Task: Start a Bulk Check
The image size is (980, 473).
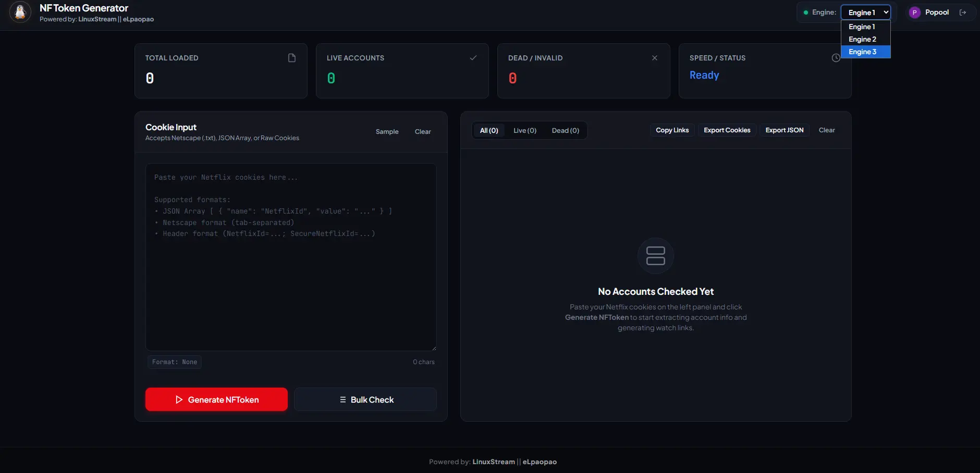Action: pos(365,400)
